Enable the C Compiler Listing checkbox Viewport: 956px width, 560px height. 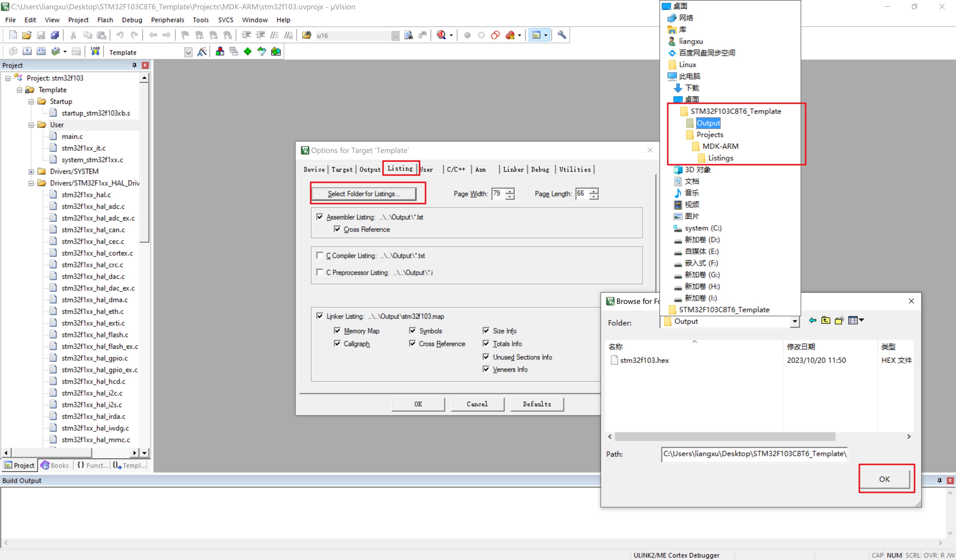[320, 255]
